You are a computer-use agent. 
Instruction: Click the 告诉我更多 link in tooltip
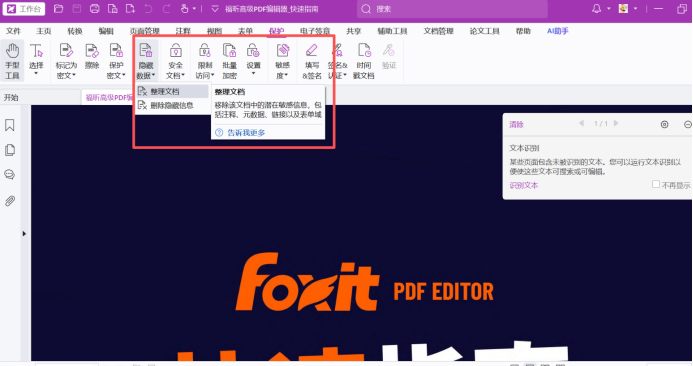[x=246, y=133]
